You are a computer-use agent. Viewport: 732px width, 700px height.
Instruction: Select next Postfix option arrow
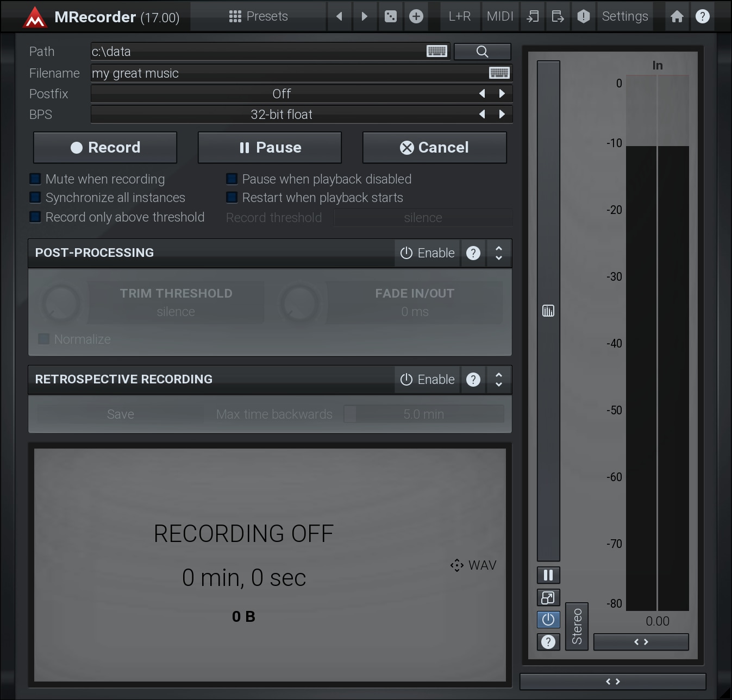[502, 93]
